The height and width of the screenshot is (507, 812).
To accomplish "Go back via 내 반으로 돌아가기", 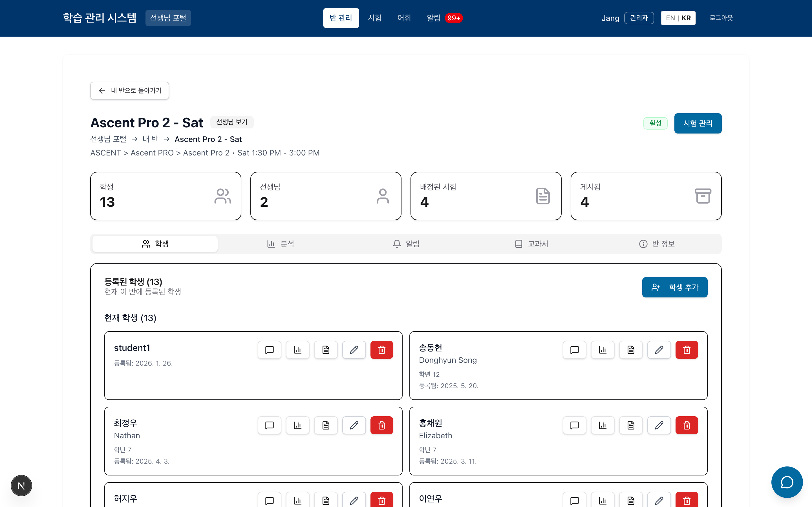I will pos(129,90).
